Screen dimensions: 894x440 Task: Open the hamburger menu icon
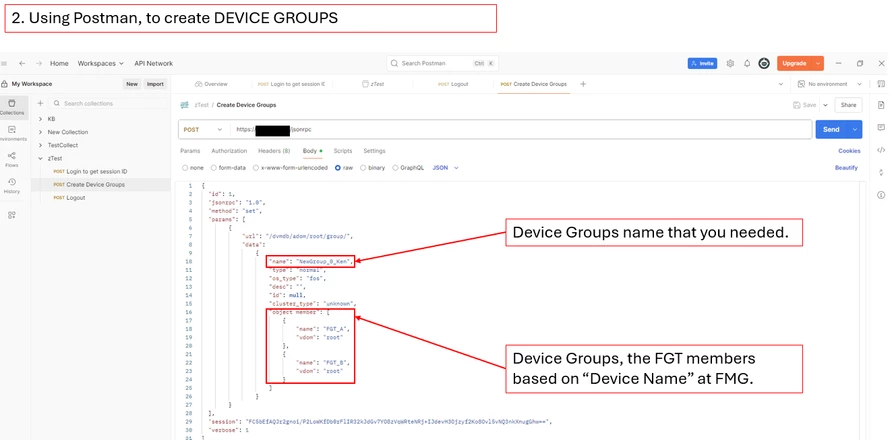click(3, 63)
